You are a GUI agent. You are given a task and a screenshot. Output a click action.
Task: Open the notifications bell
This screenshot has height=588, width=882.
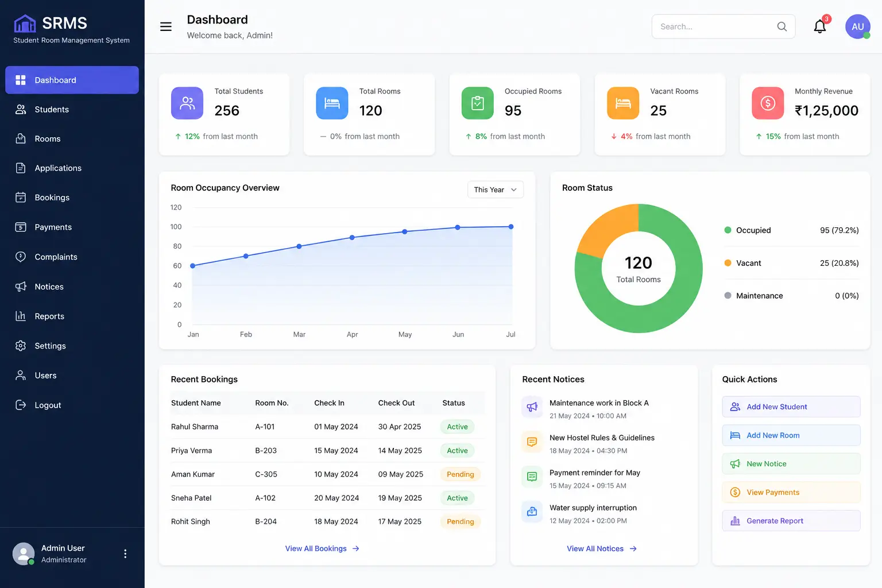pyautogui.click(x=820, y=26)
